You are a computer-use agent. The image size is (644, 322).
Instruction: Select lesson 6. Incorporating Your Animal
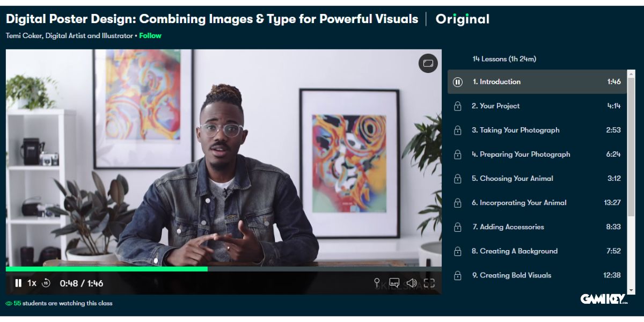coord(519,203)
